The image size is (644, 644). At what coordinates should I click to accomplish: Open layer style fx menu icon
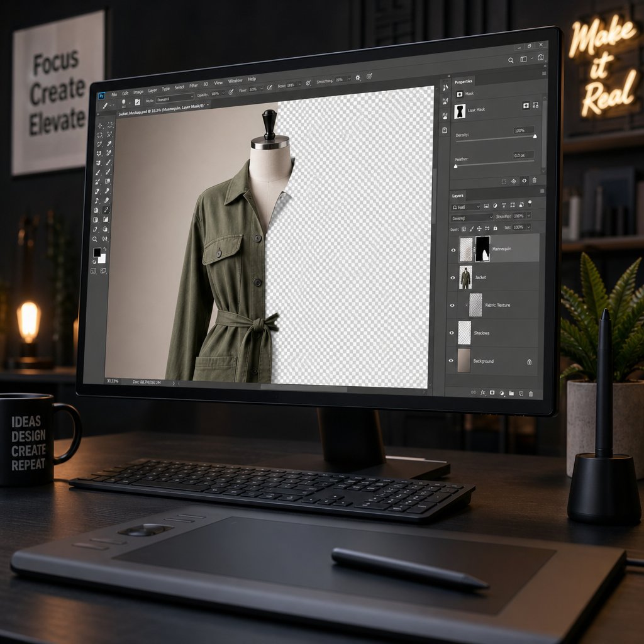(483, 393)
